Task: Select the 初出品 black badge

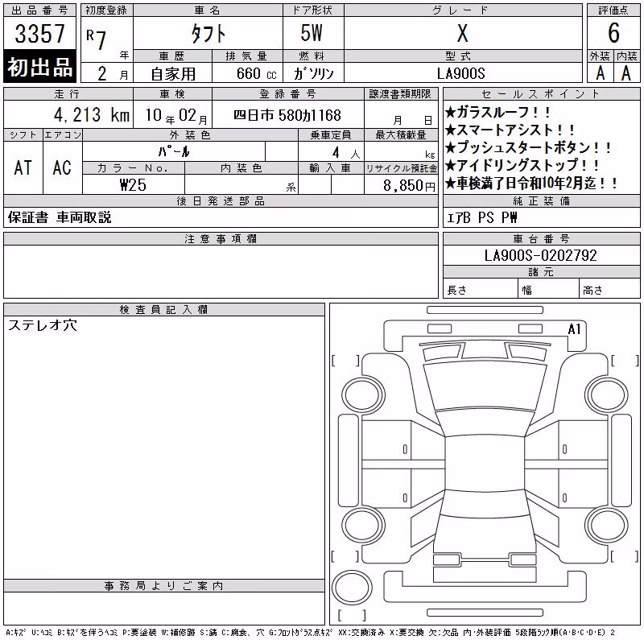Action: coord(39,66)
